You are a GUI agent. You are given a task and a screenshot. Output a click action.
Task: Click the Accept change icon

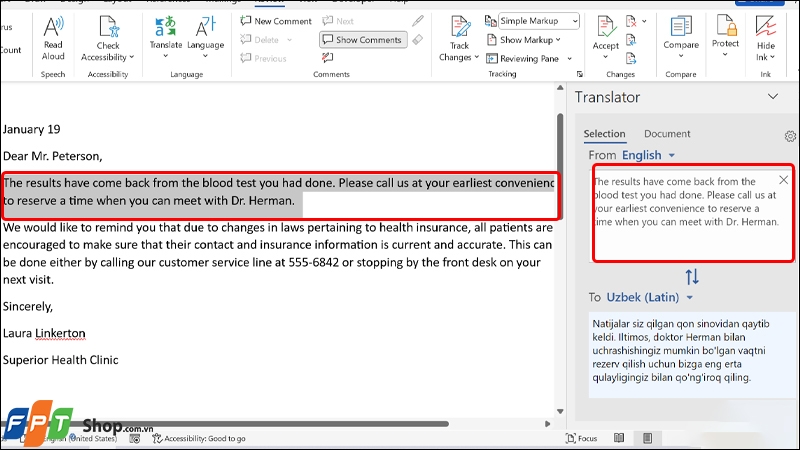tap(606, 27)
